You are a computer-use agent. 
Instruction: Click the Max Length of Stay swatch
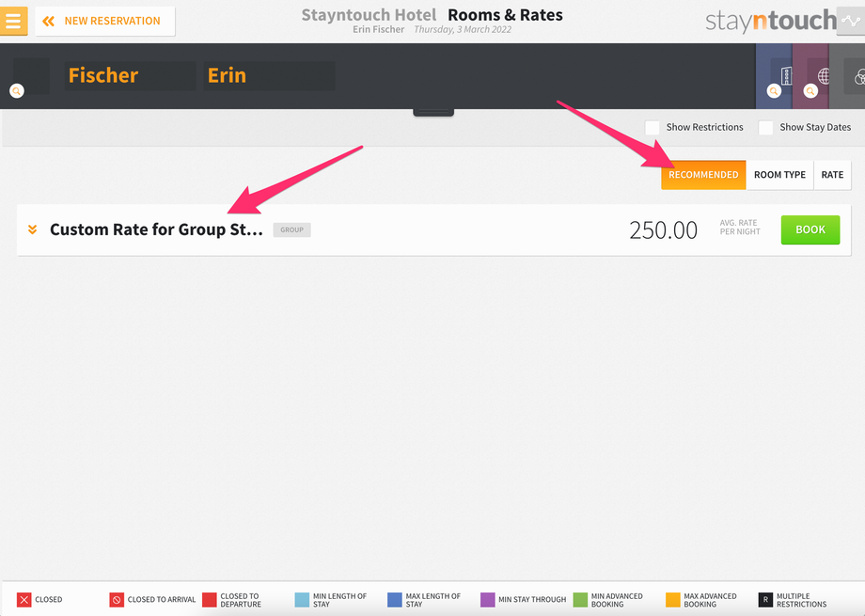395,599
